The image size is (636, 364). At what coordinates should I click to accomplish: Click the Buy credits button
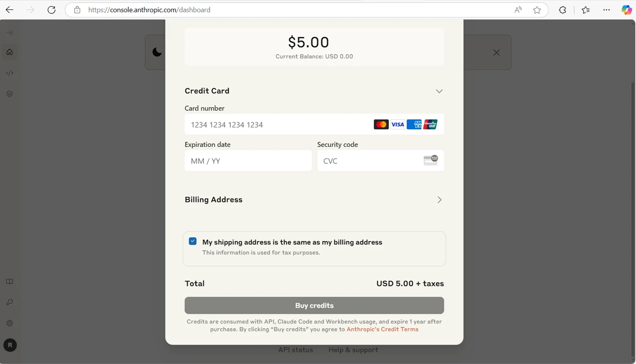click(x=314, y=306)
